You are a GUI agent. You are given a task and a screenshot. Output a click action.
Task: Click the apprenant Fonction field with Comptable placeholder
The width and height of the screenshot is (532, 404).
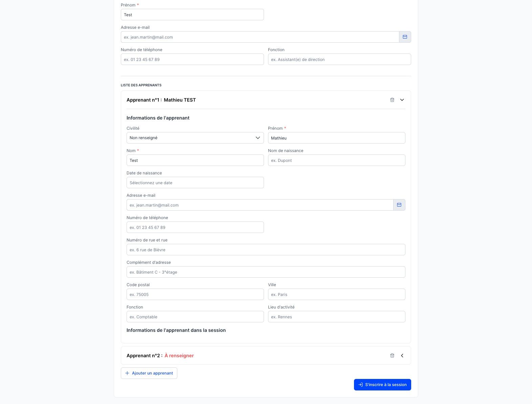click(x=195, y=317)
